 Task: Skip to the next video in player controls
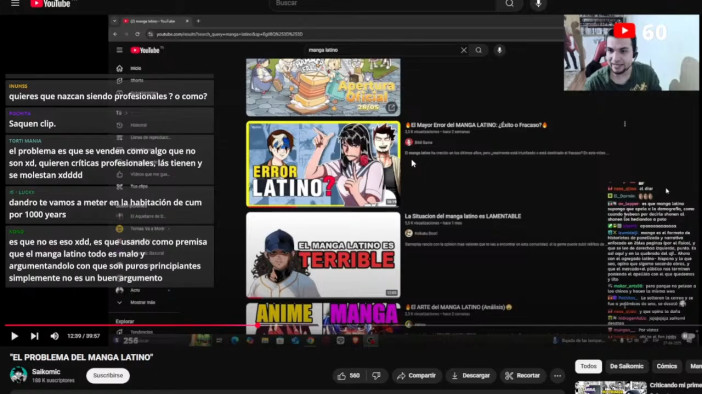pyautogui.click(x=34, y=336)
